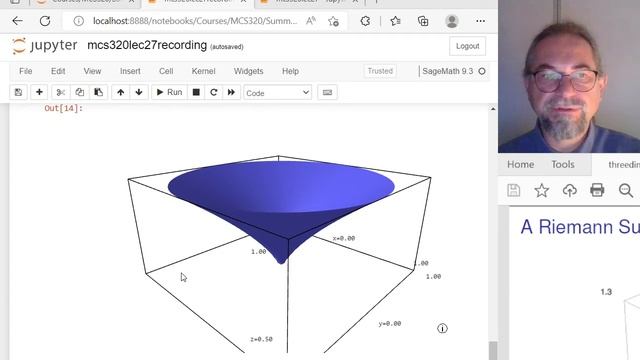Open the Cell menu
Screen dimensions: 640x360
pyautogui.click(x=166, y=71)
